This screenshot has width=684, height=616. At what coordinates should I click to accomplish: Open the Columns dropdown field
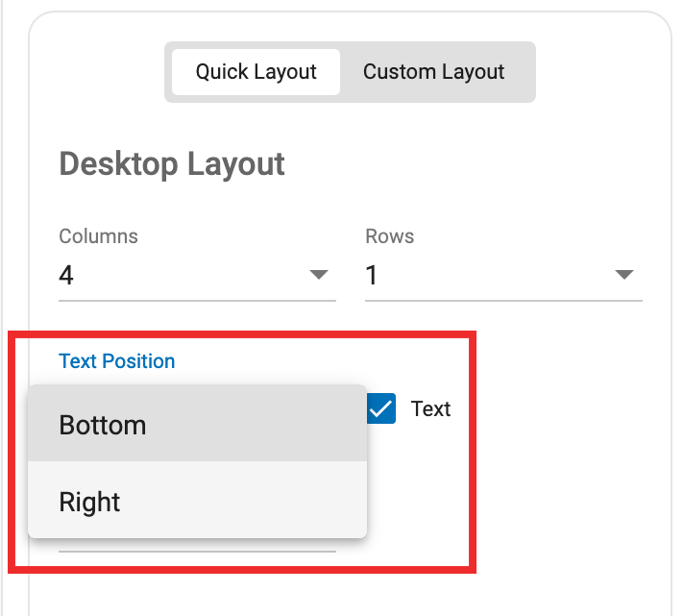197,275
